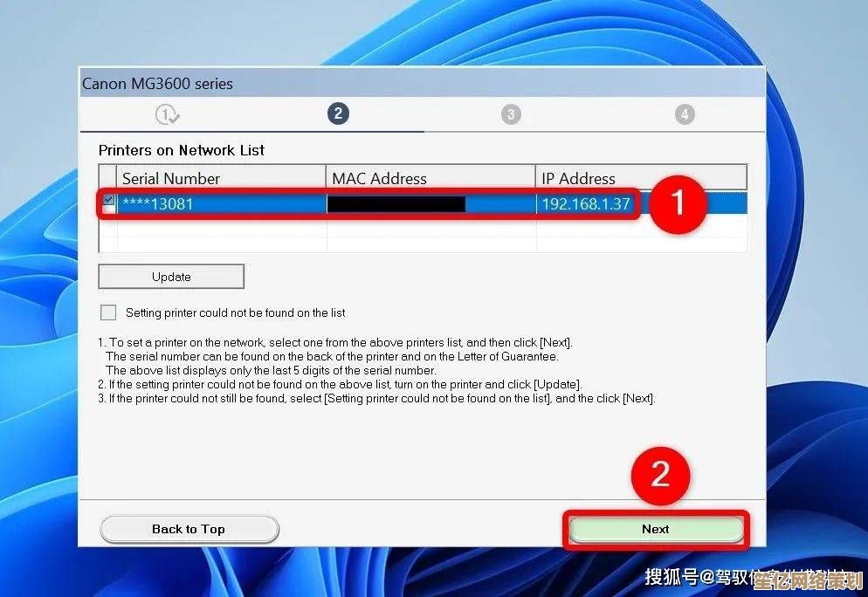Click the IP address 192.168.1.37 cell
Screen dimensions: 868x597
tap(585, 202)
